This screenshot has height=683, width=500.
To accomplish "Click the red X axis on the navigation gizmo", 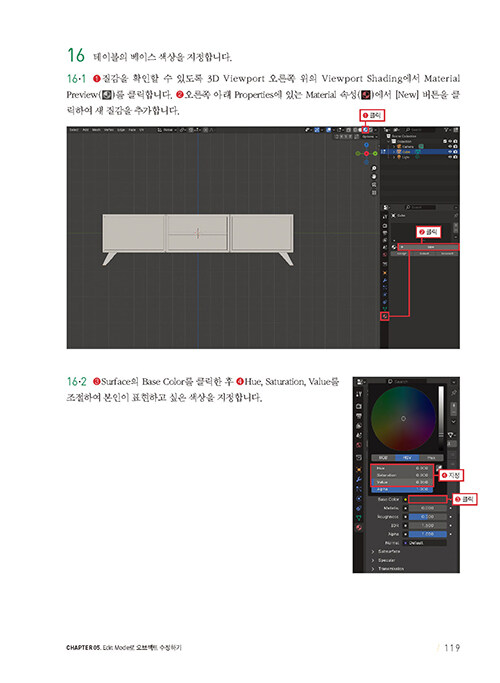I will click(x=366, y=153).
